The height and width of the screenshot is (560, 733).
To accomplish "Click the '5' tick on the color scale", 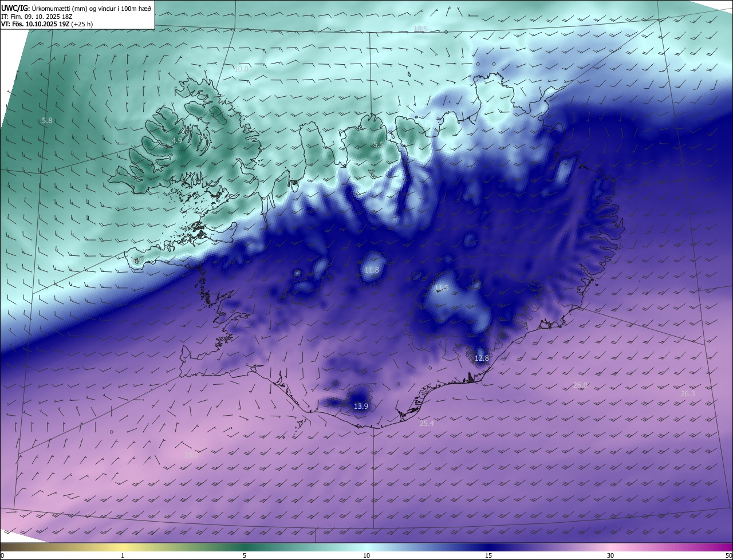I will coord(245,555).
